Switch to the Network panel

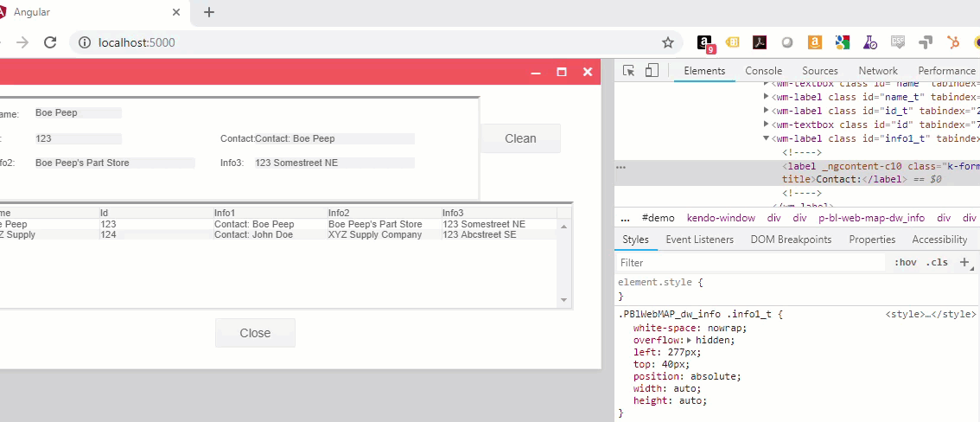[x=877, y=71]
